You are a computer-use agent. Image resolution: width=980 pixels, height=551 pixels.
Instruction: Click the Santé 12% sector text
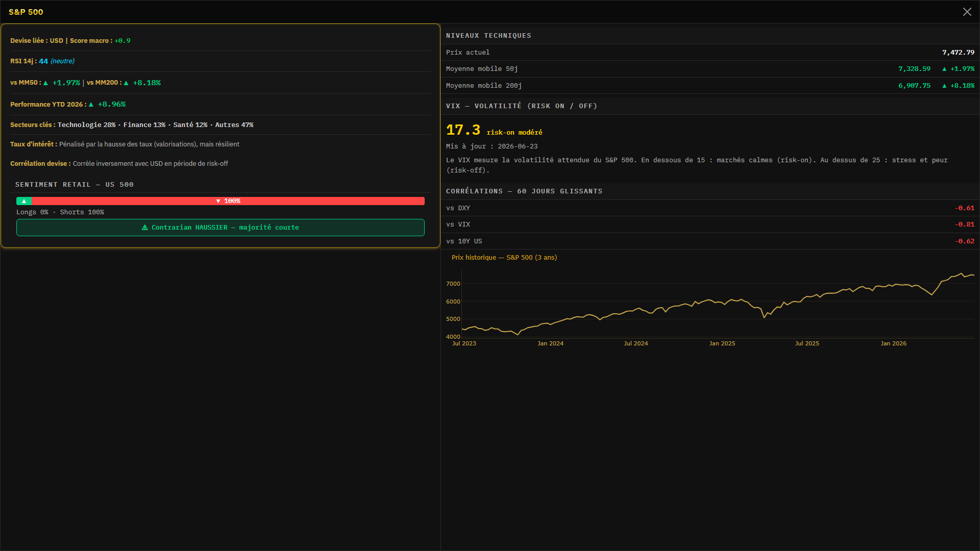[x=190, y=125]
